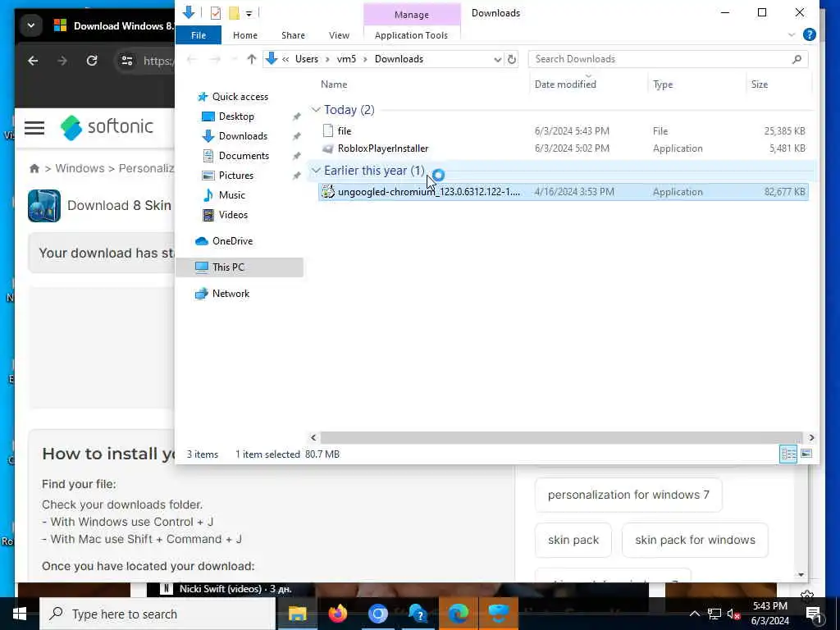Sort files by Size column
Viewport: 840px width, 630px height.
pos(759,84)
